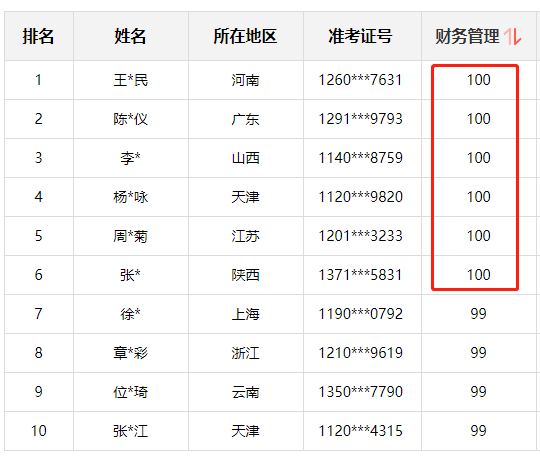Click score 100 in 王*民's row
The width and height of the screenshot is (540, 456).
pos(478,80)
